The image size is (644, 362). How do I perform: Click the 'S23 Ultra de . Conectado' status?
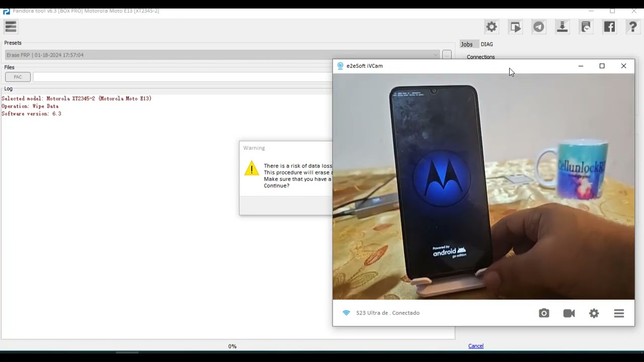pos(388,313)
